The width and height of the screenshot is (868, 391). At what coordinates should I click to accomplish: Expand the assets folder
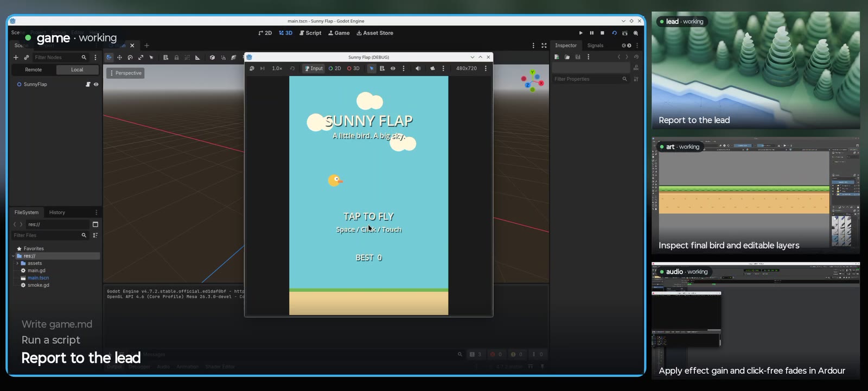pyautogui.click(x=17, y=263)
